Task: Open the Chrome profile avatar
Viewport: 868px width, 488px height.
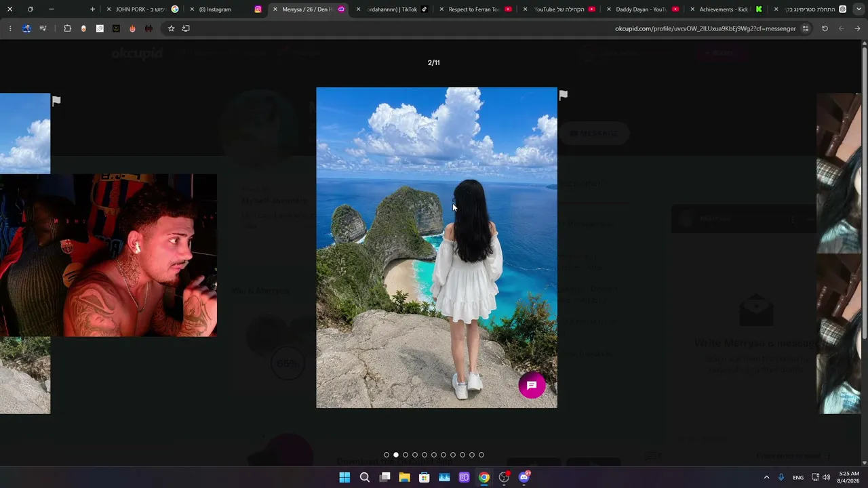Action: coord(26,28)
